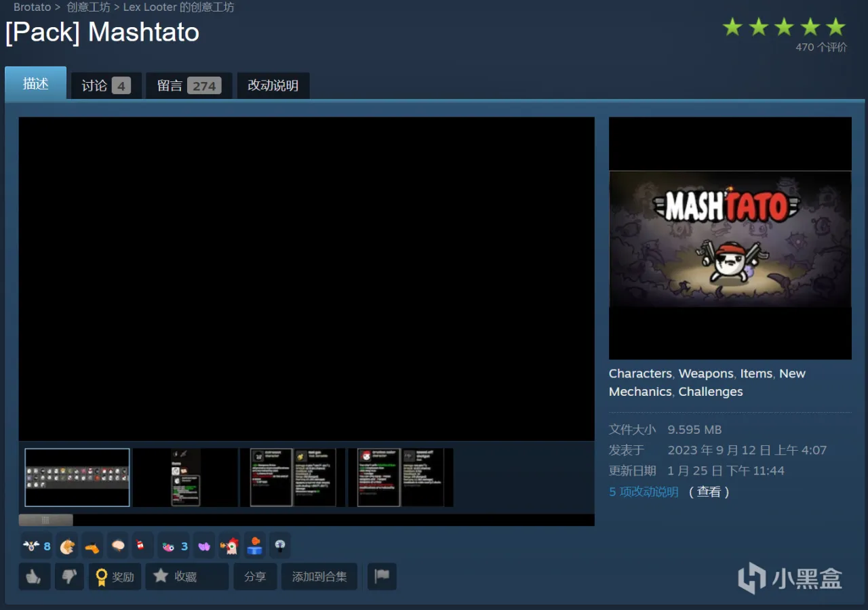This screenshot has height=610, width=868.
Task: Click the Items tag link
Action: [756, 373]
